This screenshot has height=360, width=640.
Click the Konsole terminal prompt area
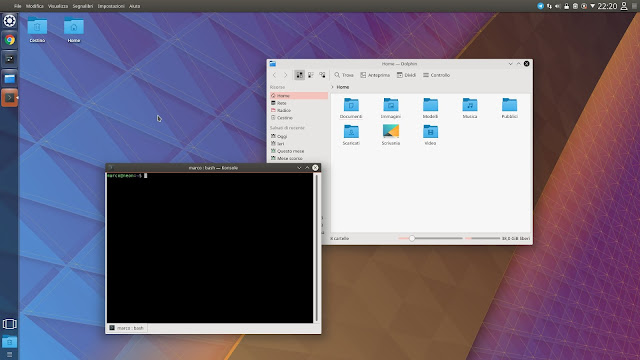click(x=210, y=248)
